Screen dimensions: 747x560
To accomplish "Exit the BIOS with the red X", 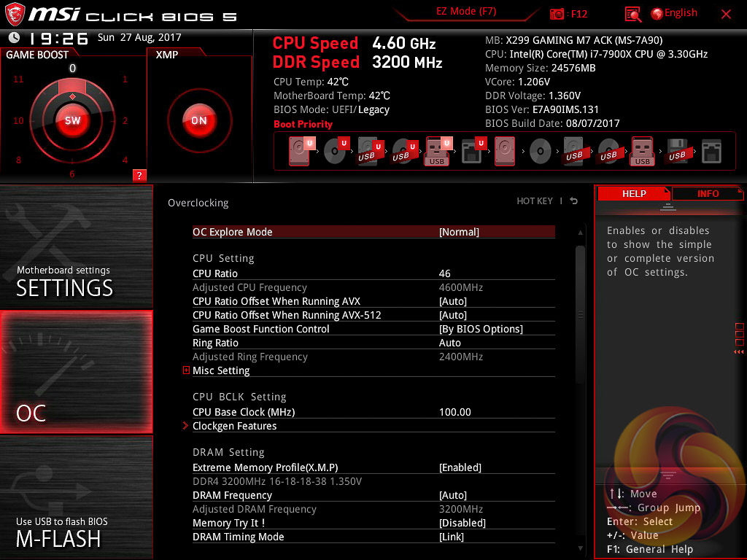I will point(726,15).
